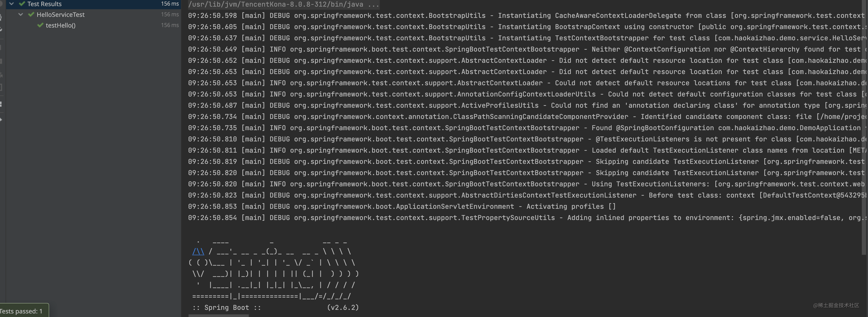This screenshot has height=317, width=868.
Task: Click the green checkmark beside testHello()
Action: (40, 25)
